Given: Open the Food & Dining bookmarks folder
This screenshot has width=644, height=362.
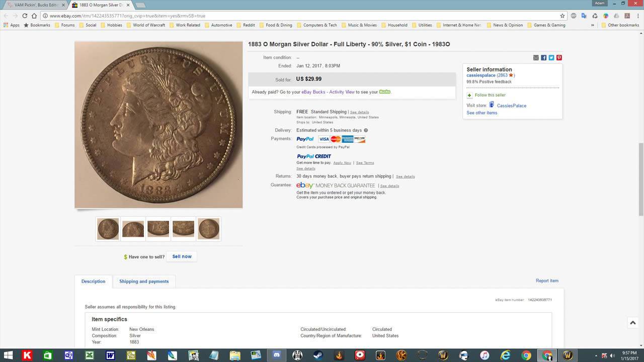Looking at the screenshot, I should (275, 25).
